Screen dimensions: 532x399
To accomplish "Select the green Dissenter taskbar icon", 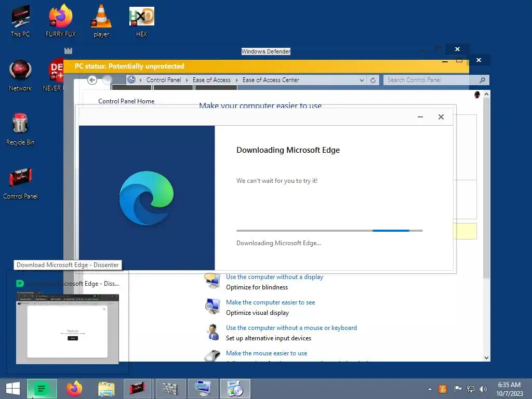I will 42,389.
